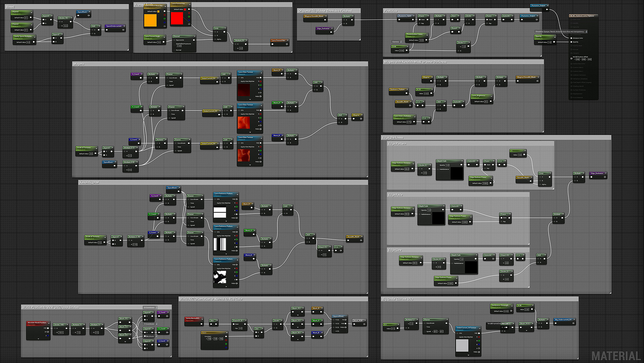Screen dimensions: 644x363
Task: Collapse the USpeed parameter node chevron
Action: coord(32,12)
